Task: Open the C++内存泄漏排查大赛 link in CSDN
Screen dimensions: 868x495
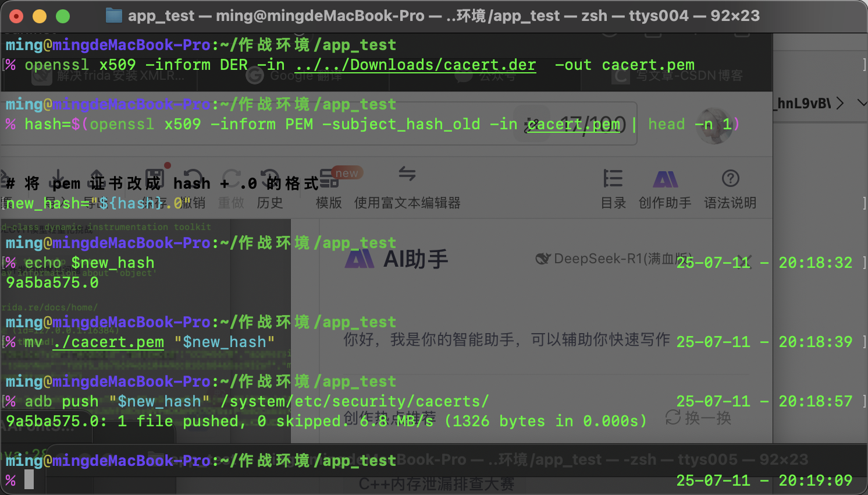Action: 436,484
